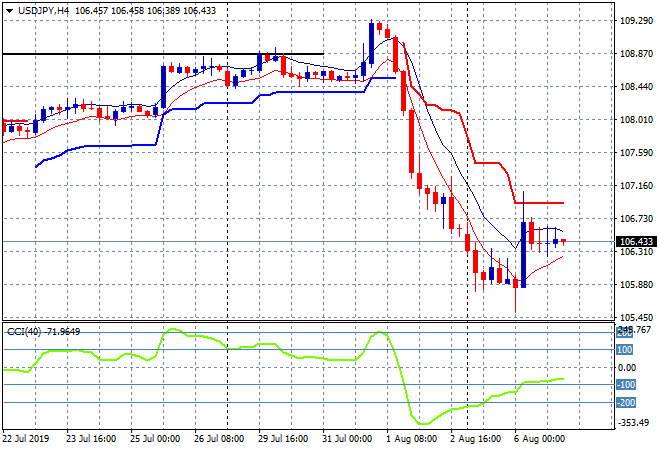Screen dimensions: 660x450
Task: Select the 105.450 price axis label
Action: [x=636, y=317]
